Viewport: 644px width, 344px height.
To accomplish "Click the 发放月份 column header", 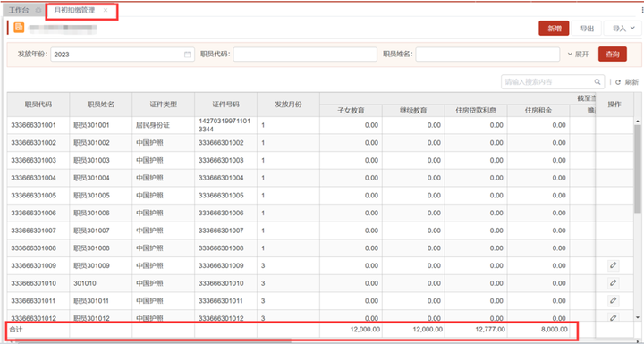I will click(x=288, y=105).
